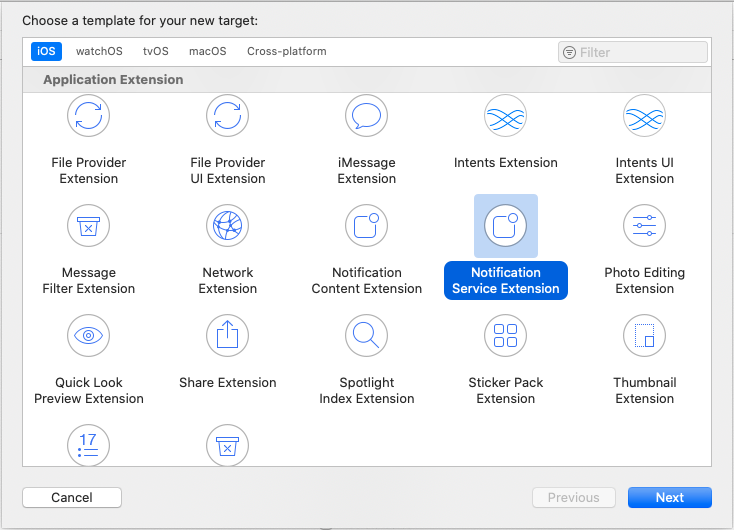
Task: Select the Notification Content Extension icon
Action: point(367,226)
